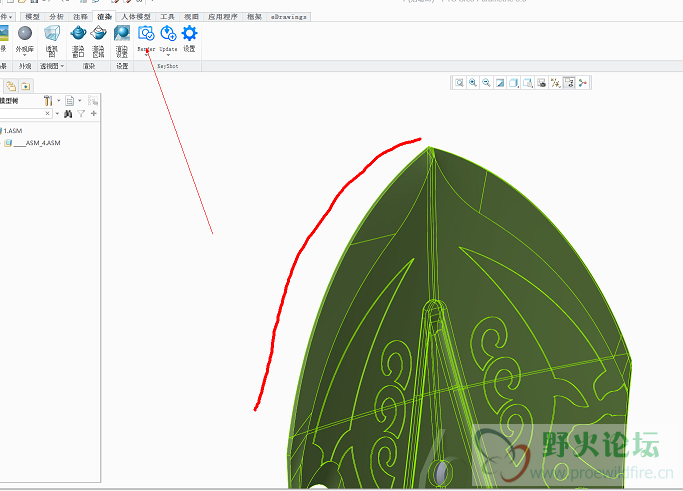Open the 工具 tab
This screenshot has width=683, height=491.
[x=167, y=17]
